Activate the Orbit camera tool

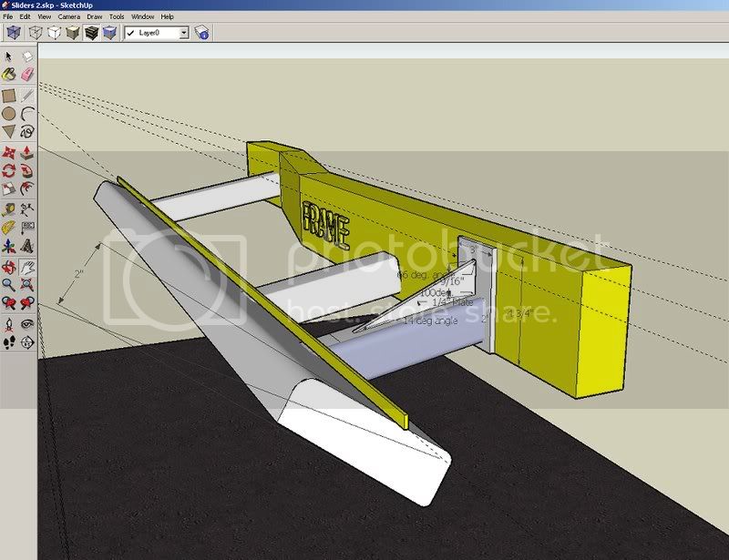point(9,267)
